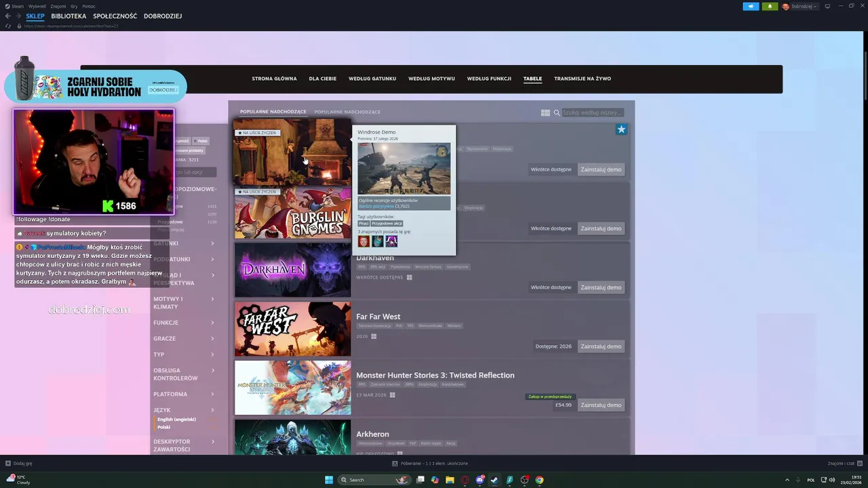Install the Darkhaven demo
Viewport: 868px width, 488px height.
(x=601, y=287)
